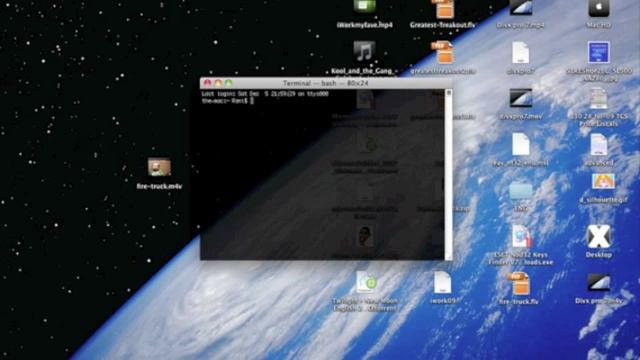Select the fire-truck.flv file icon
The width and height of the screenshot is (640, 360).
click(519, 284)
